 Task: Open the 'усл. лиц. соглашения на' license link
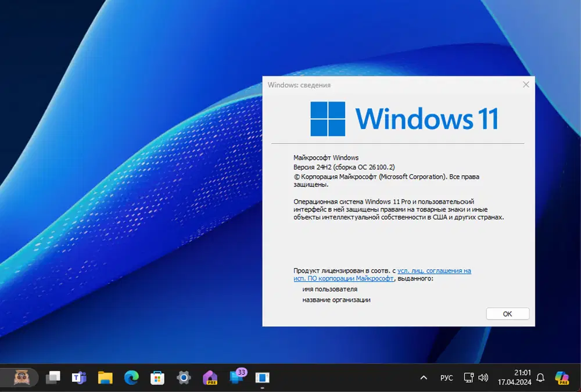pos(434,271)
